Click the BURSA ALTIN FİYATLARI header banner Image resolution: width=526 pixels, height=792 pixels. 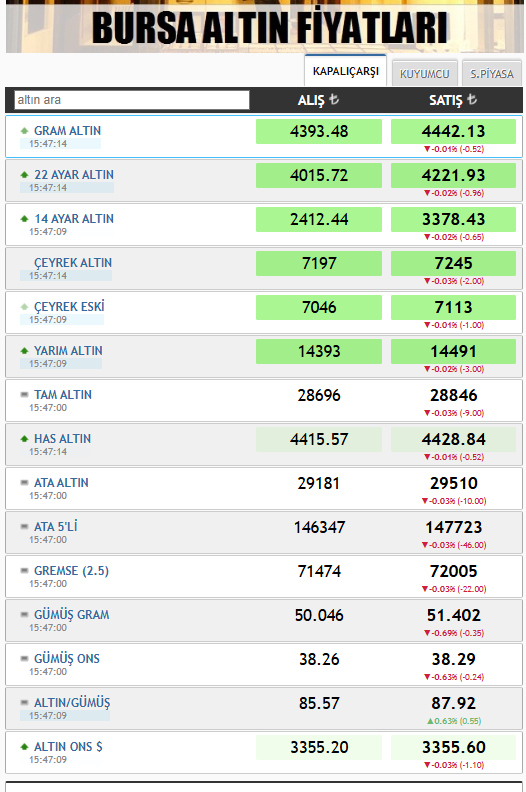click(x=264, y=26)
